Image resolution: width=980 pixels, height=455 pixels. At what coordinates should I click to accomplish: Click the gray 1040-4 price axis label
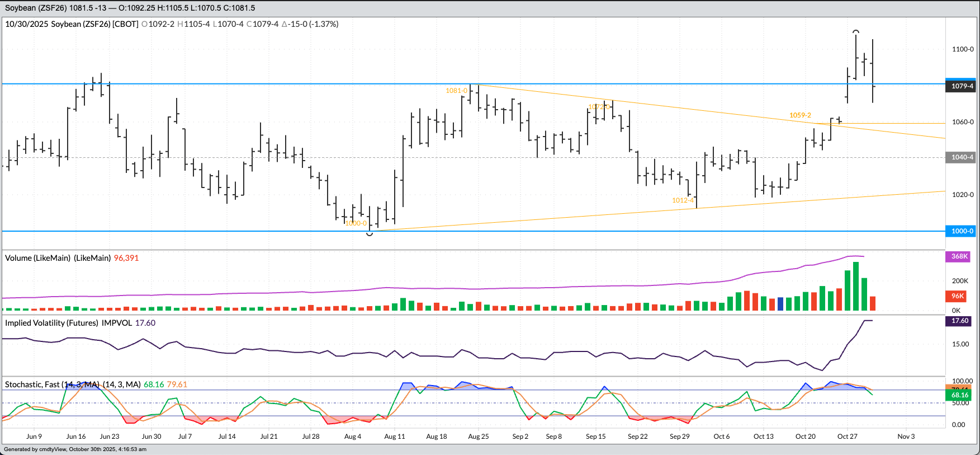[x=962, y=157]
